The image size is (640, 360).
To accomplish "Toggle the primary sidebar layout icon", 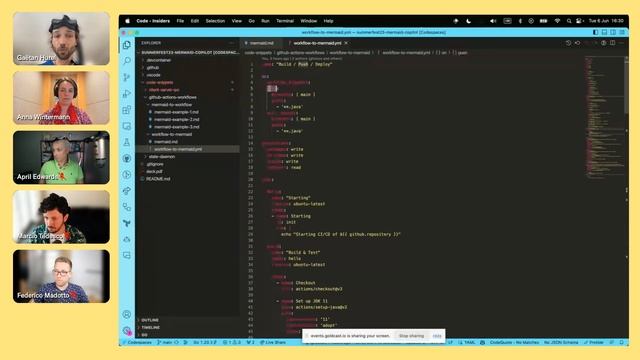I will point(596,32).
